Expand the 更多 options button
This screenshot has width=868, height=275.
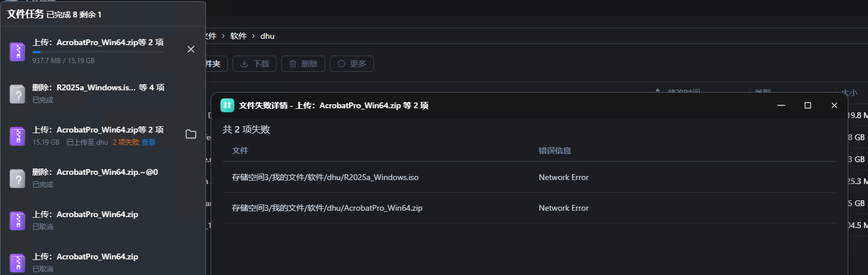tap(352, 64)
